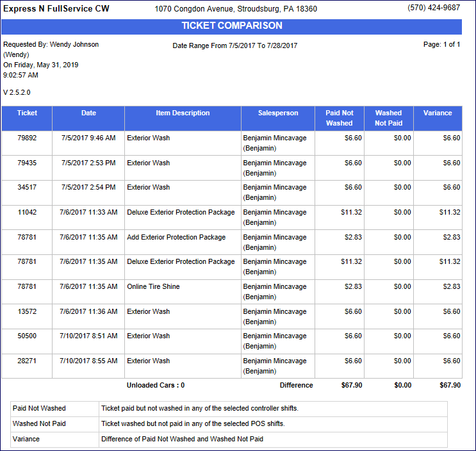476x451 pixels.
Task: Select ticket number 79892
Action: 27,138
